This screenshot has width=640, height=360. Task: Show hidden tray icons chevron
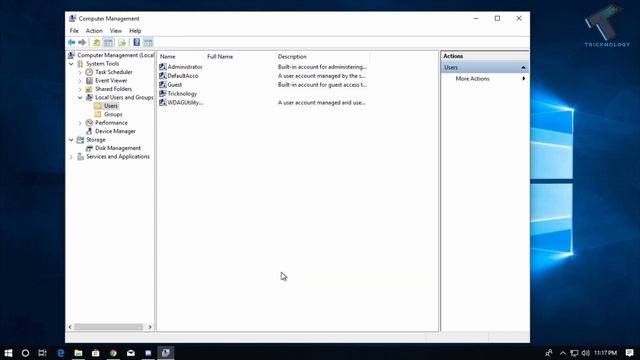tap(563, 353)
